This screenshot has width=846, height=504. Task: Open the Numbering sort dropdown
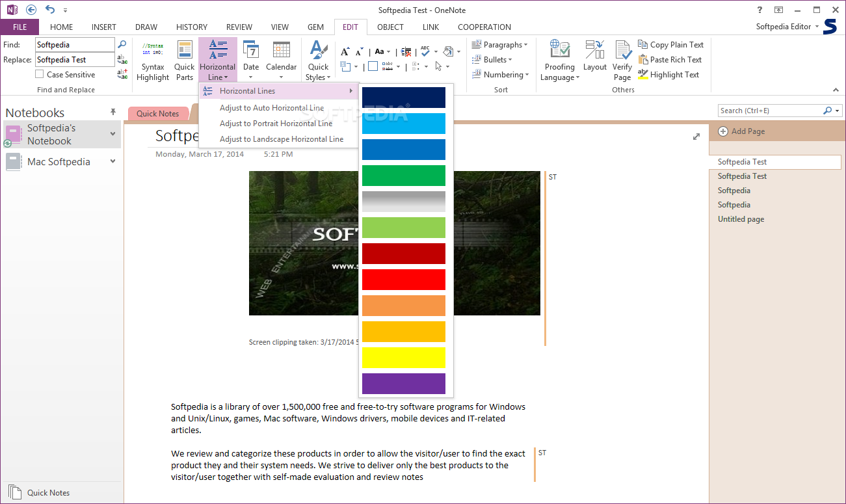click(499, 75)
